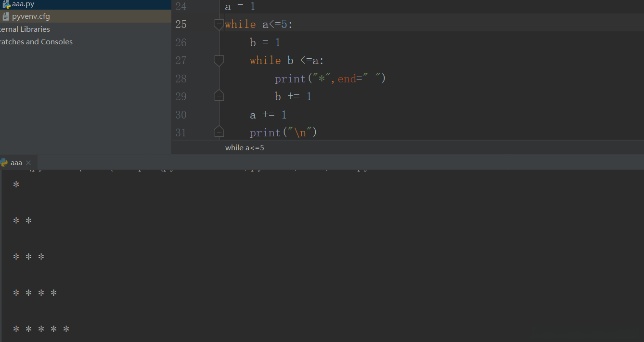The width and height of the screenshot is (644, 342).
Task: Collapse the while a<=5 block on line 25
Action: [219, 24]
